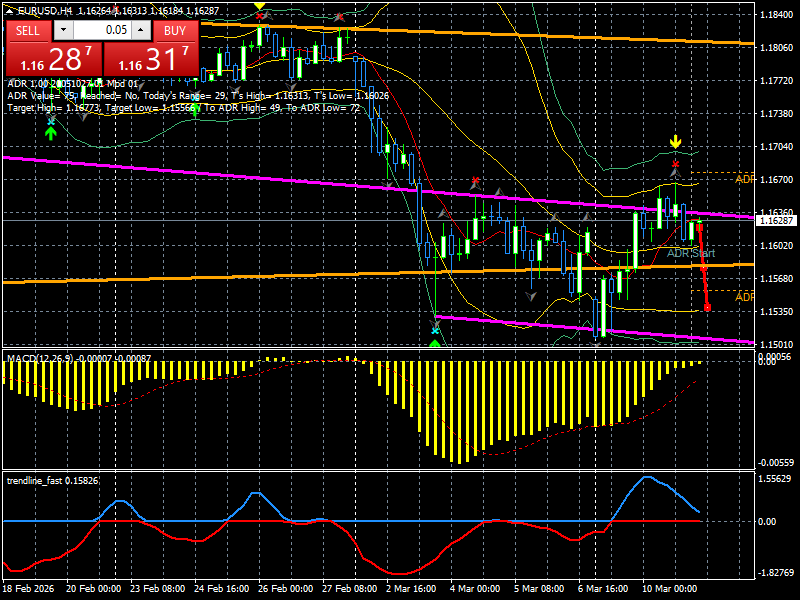Select the cyan X marker above the green arrow near 18 Feb
The height and width of the screenshot is (600, 800).
[x=51, y=121]
